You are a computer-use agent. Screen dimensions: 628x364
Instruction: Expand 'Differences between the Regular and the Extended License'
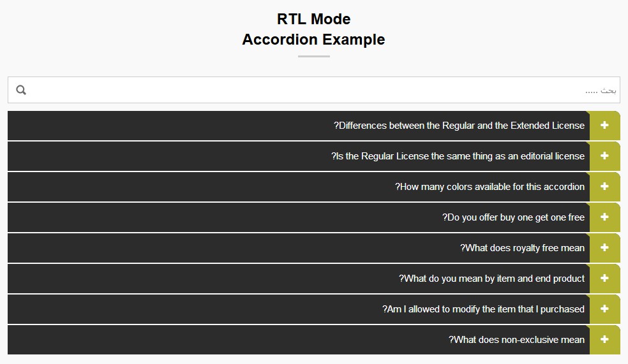459,126
